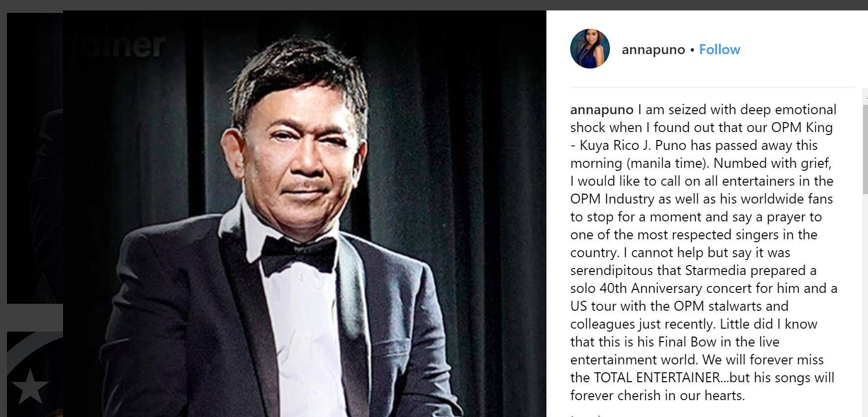Click the lower scrollbar track beside the caption
868x417 pixels.
tap(866, 305)
